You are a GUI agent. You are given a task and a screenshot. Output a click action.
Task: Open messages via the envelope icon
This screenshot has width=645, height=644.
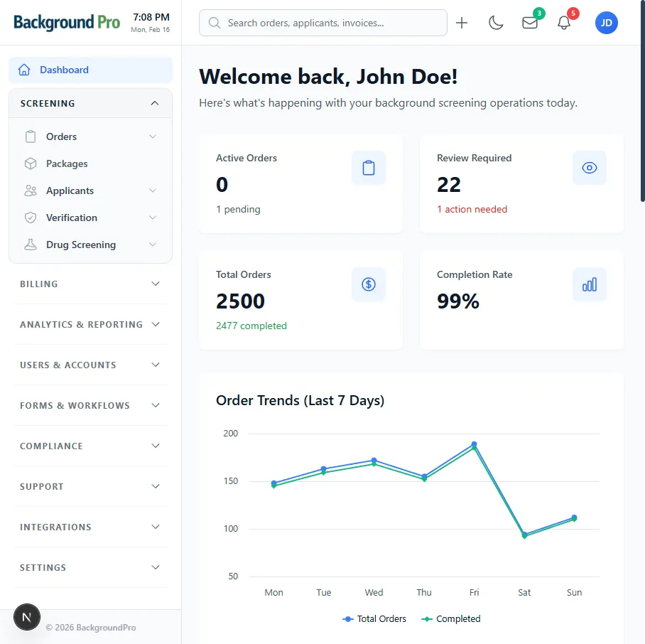(529, 22)
